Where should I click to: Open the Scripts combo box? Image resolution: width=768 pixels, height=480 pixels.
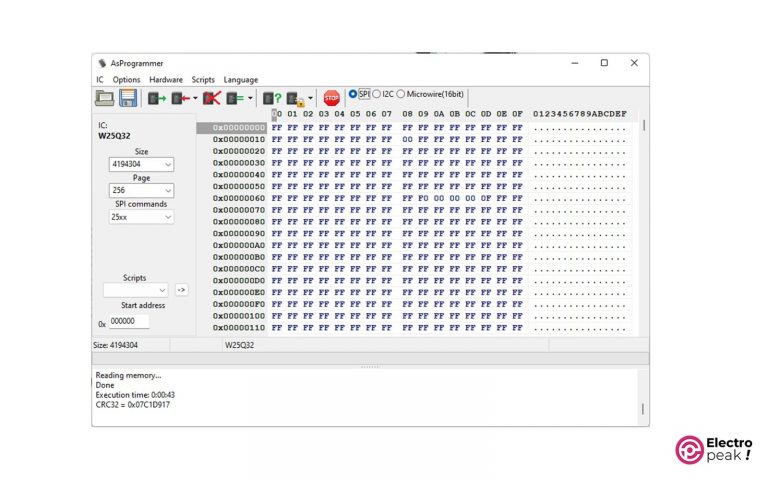tap(136, 290)
